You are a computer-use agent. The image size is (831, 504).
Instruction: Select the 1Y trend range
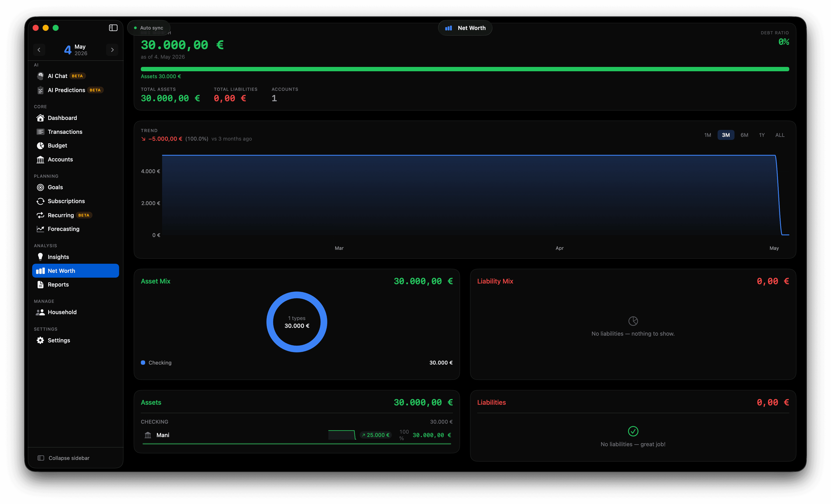point(762,135)
